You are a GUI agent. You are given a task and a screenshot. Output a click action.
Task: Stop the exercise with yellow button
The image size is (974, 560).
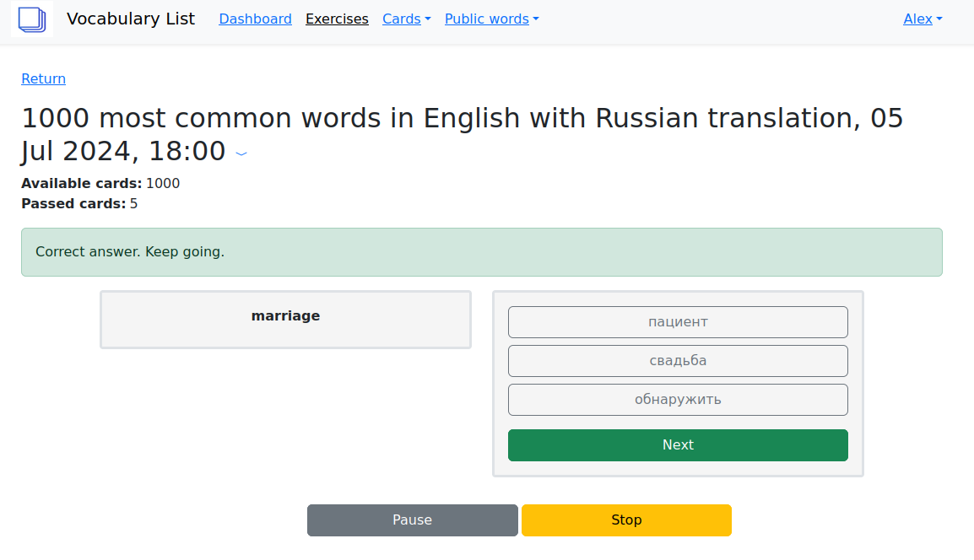tap(626, 520)
